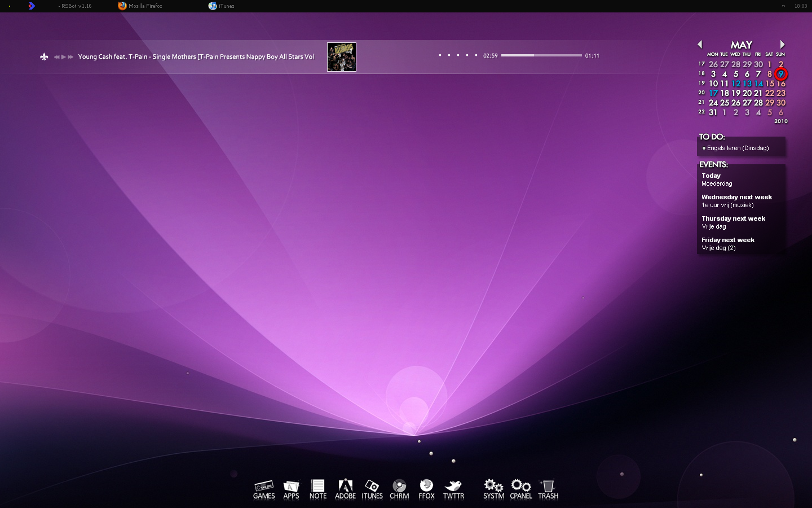Viewport: 812px width, 508px height.
Task: Skip to previous track in music widget
Action: [57, 56]
